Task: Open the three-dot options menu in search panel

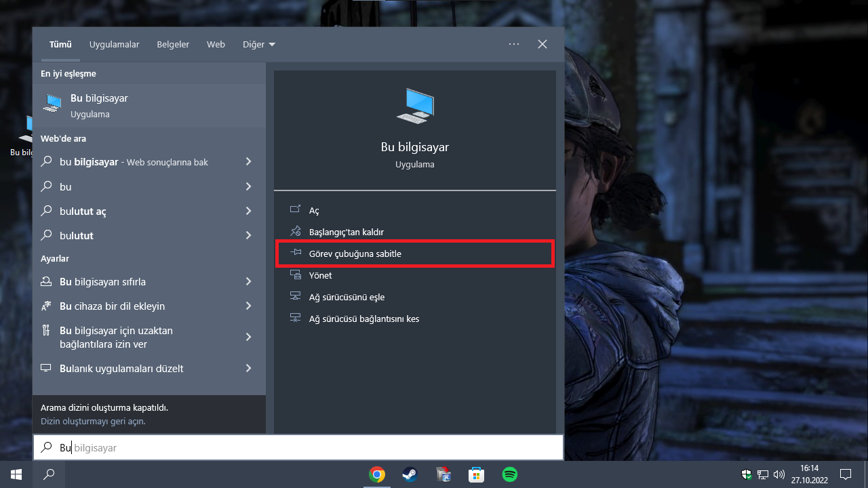Action: coord(514,44)
